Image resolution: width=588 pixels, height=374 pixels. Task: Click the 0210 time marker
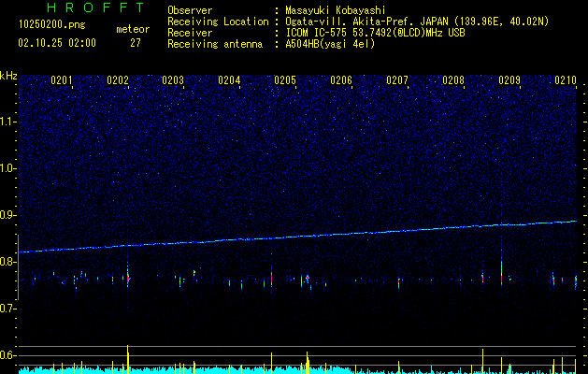pos(566,80)
